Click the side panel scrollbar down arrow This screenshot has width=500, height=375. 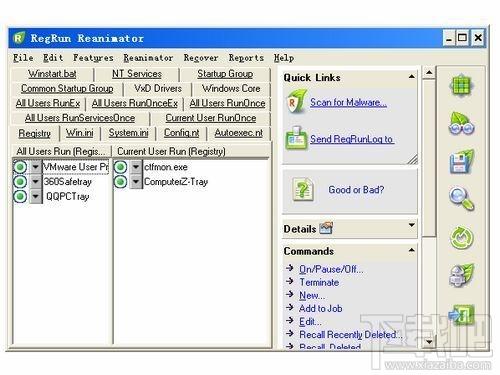click(429, 342)
